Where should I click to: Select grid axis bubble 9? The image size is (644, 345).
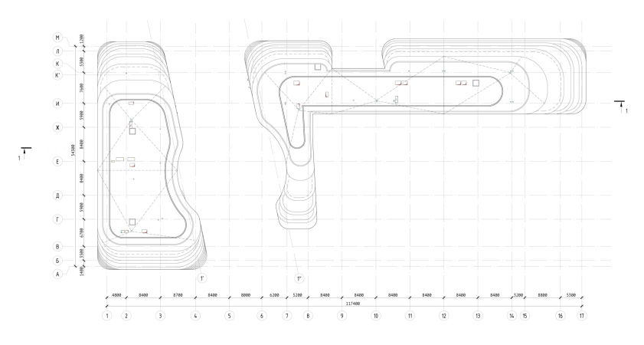(342, 315)
